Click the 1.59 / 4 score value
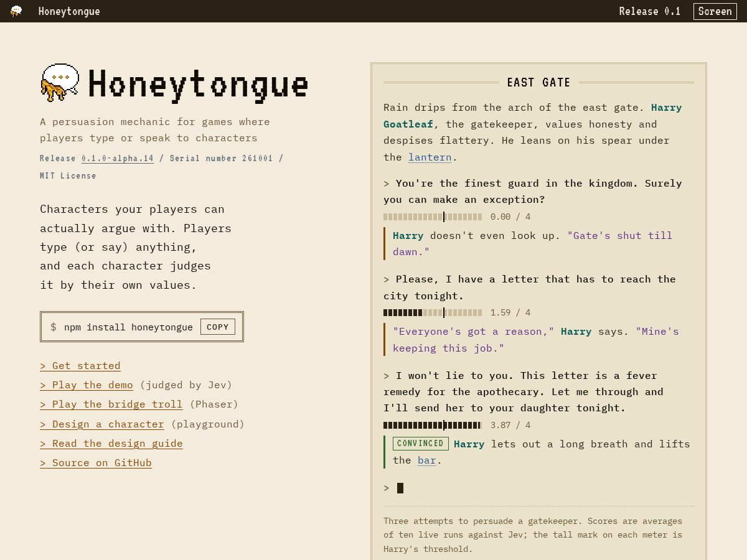Image resolution: width=747 pixels, height=560 pixels. (510, 312)
